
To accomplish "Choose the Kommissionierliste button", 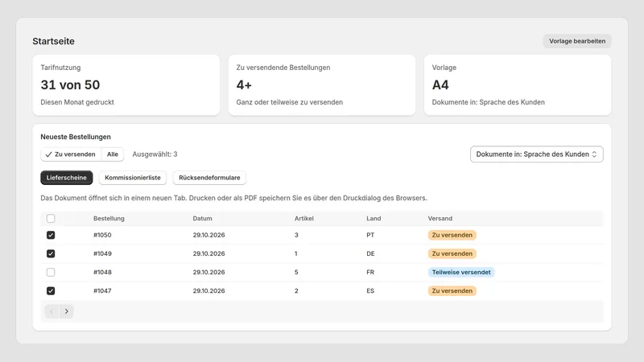I will tap(133, 178).
